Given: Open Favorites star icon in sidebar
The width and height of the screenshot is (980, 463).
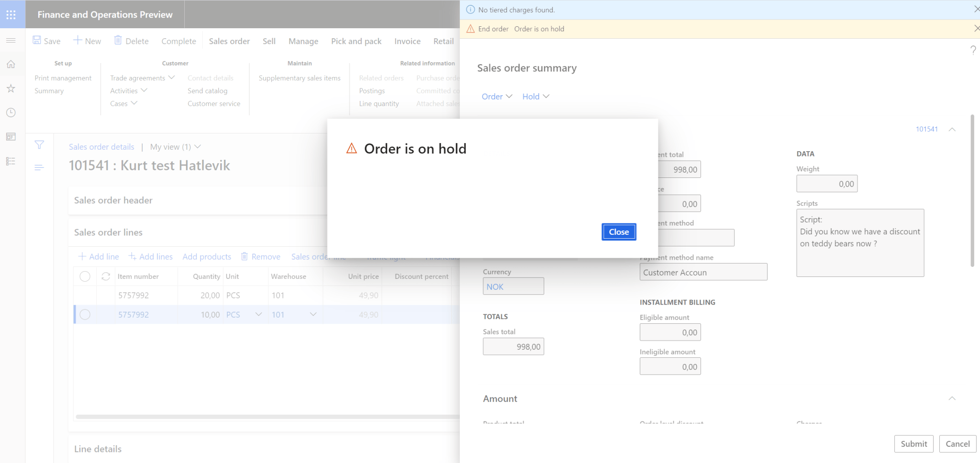Looking at the screenshot, I should (11, 88).
